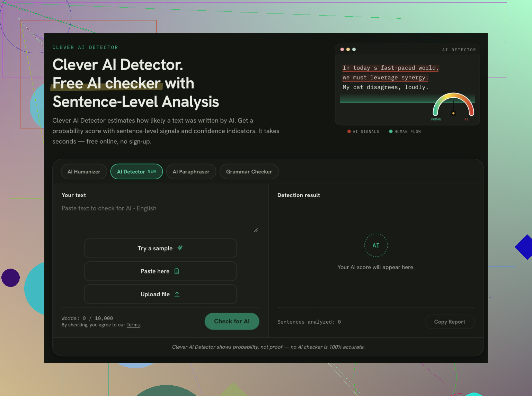This screenshot has width=532, height=396.
Task: Click the upload arrow icon beside Upload file
Action: tap(177, 294)
